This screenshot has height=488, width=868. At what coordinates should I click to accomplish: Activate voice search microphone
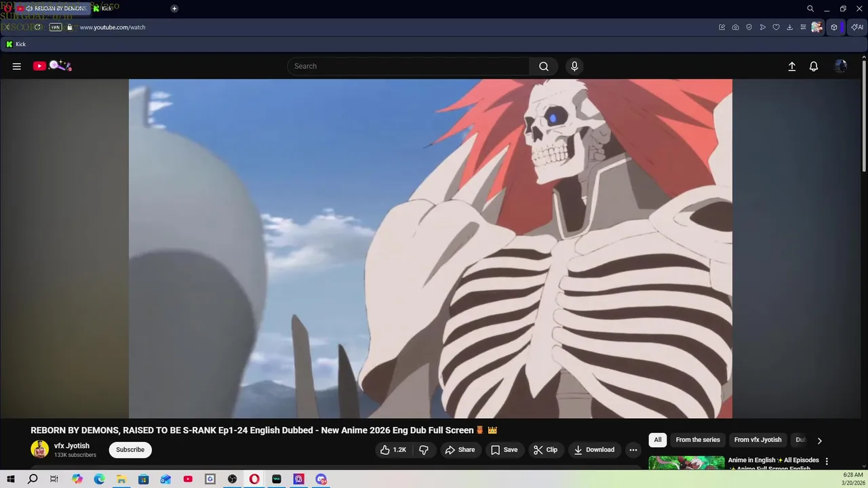(574, 66)
